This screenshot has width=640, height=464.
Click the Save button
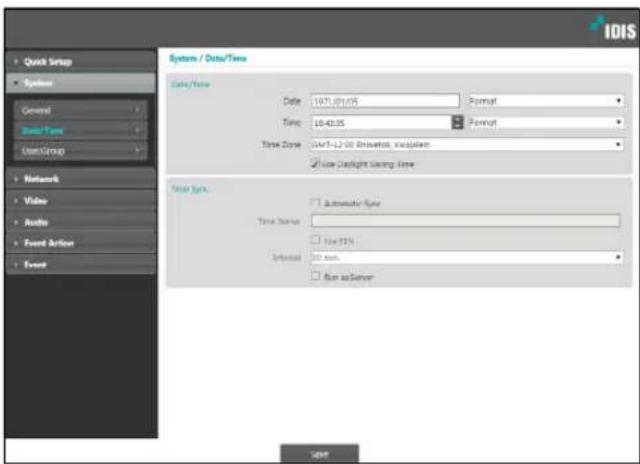point(320,454)
